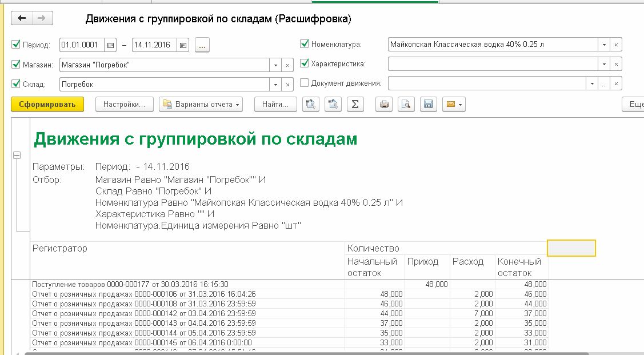Open the Еще menu
The height and width of the screenshot is (355, 644).
tap(634, 104)
